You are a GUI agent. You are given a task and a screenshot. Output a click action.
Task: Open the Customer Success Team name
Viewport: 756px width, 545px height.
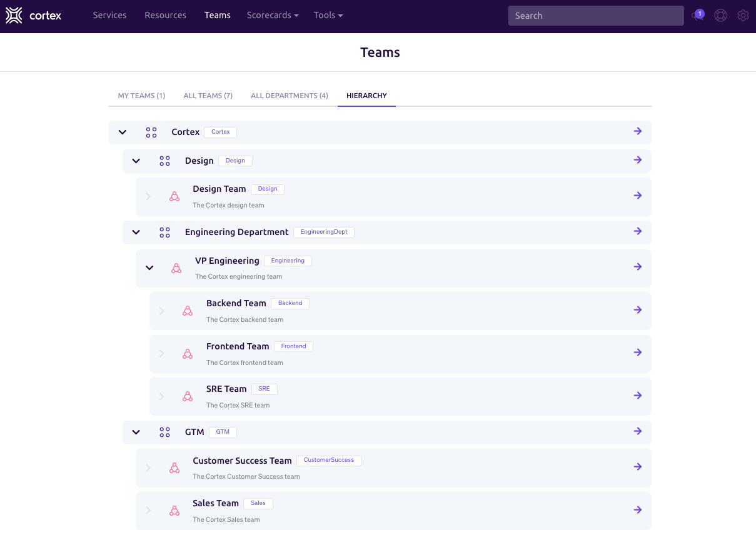click(243, 461)
